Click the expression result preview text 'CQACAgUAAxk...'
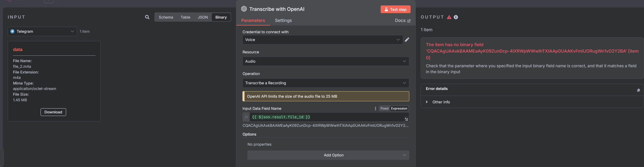This screenshot has width=644, height=167. click(x=325, y=126)
